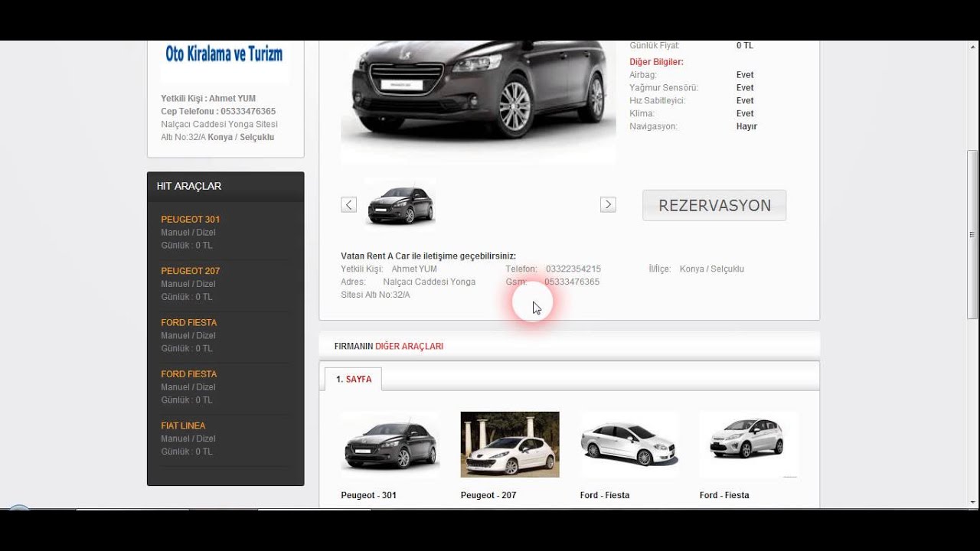The image size is (980, 551).
Task: Click the FIRMANIN DİĞER ARAÇLARI heading
Action: pyautogui.click(x=389, y=346)
